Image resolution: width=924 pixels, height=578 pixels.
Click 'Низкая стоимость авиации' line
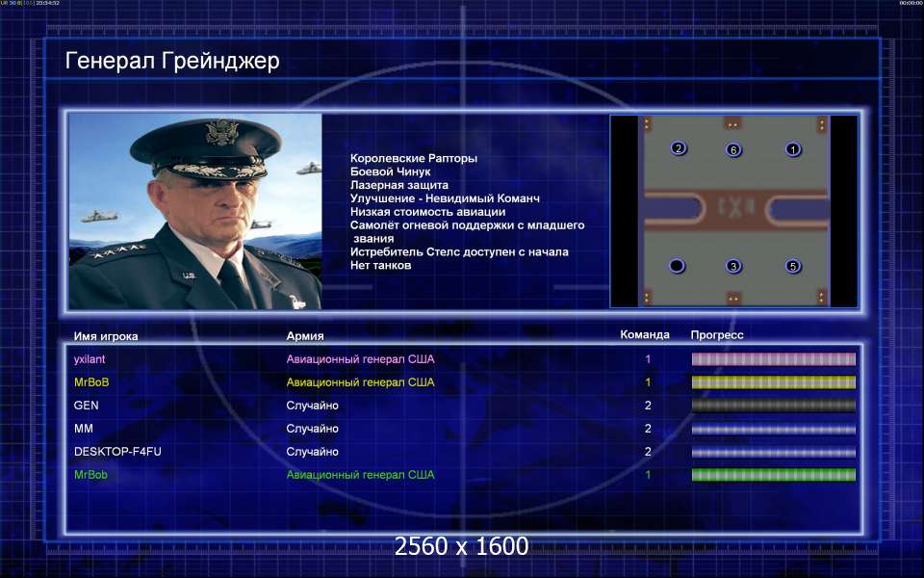pos(427,212)
